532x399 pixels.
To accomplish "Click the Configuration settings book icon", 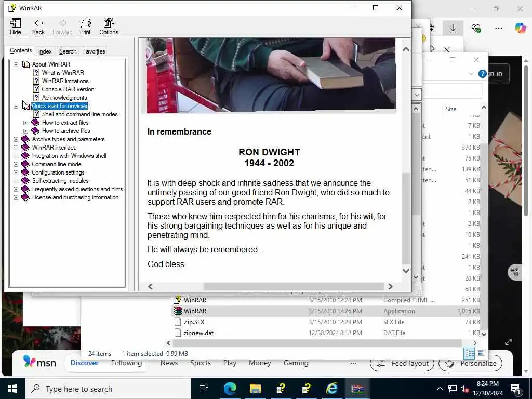I will [25, 172].
